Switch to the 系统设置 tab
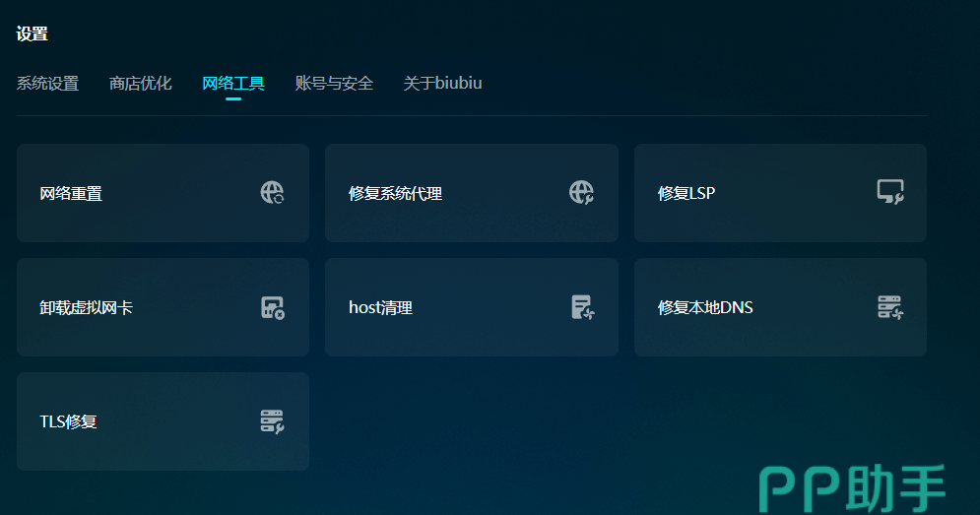 click(47, 84)
